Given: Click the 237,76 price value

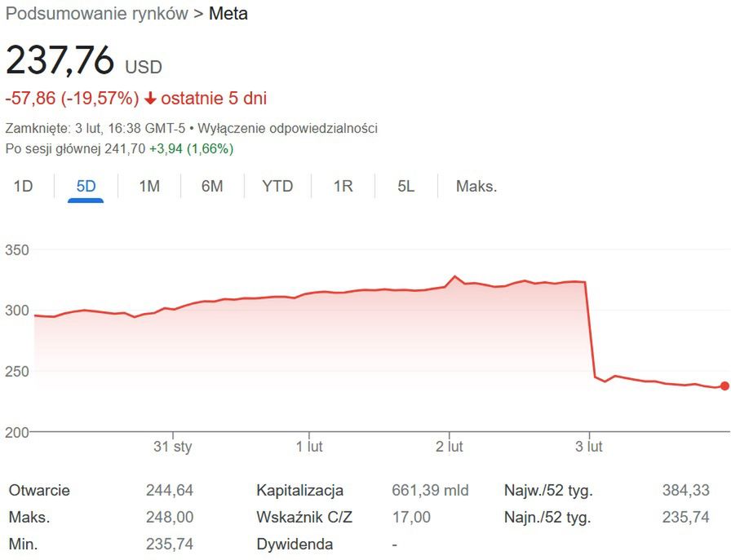Looking at the screenshot, I should (60, 60).
